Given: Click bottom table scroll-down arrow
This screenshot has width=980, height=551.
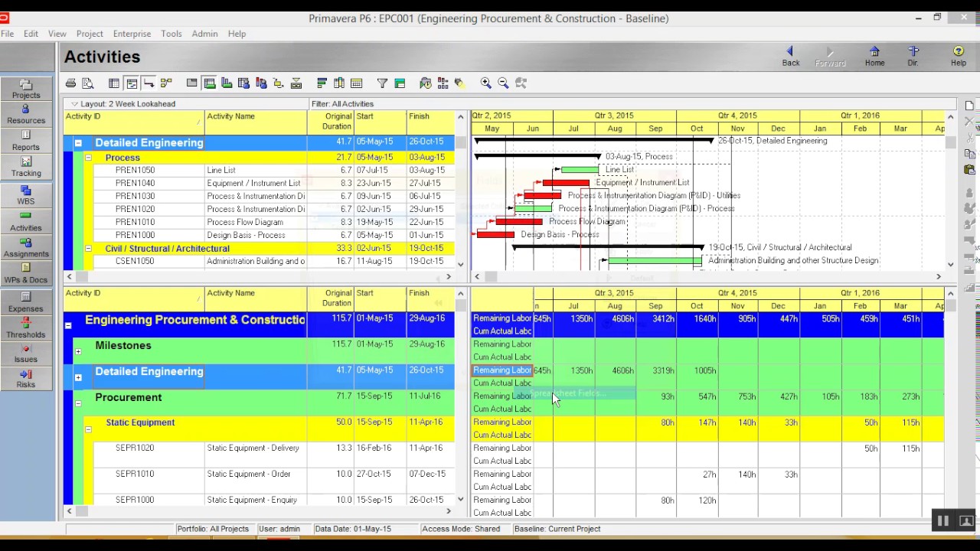Looking at the screenshot, I should click(x=460, y=499).
